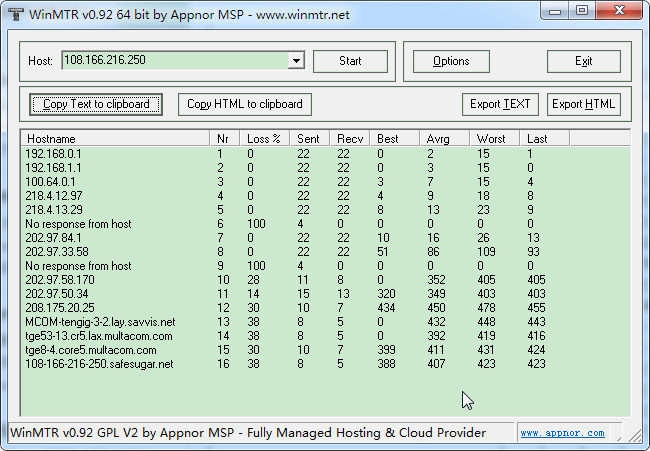This screenshot has height=451, width=650.
Task: Select hop 9 No response from host
Action: [x=325, y=266]
